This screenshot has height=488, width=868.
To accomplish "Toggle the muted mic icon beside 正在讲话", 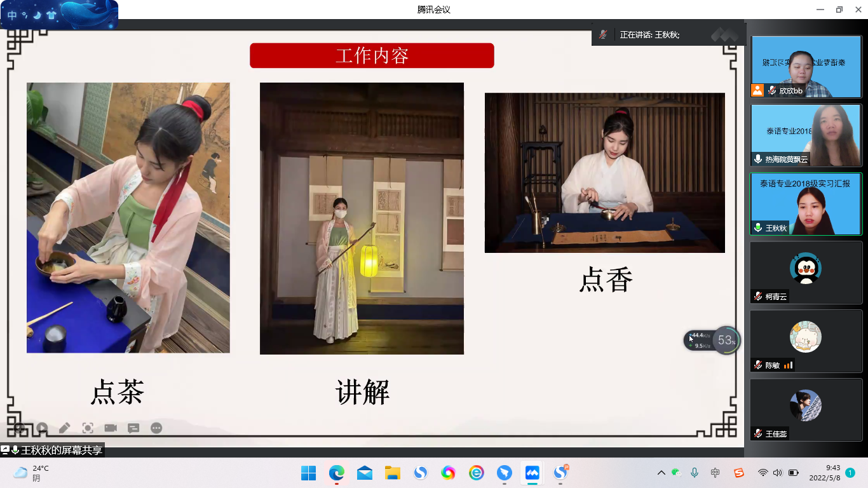I will point(603,35).
